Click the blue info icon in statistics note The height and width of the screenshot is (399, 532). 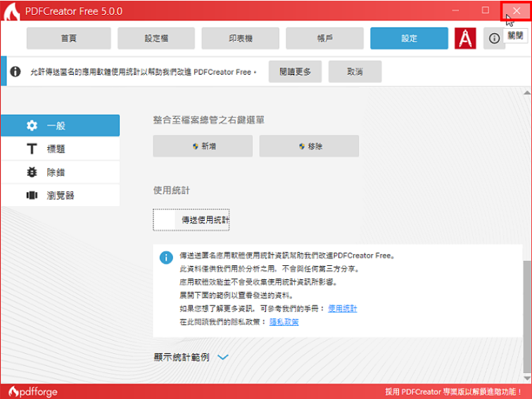tap(166, 258)
